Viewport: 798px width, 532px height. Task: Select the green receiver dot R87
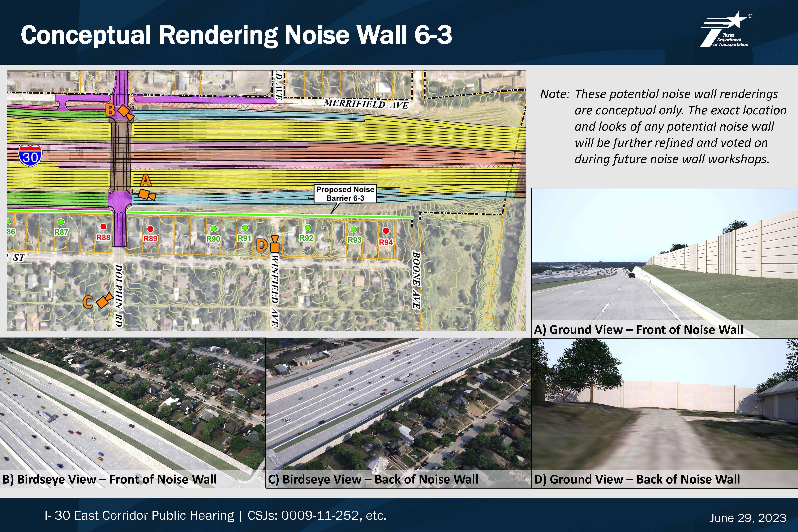point(61,222)
